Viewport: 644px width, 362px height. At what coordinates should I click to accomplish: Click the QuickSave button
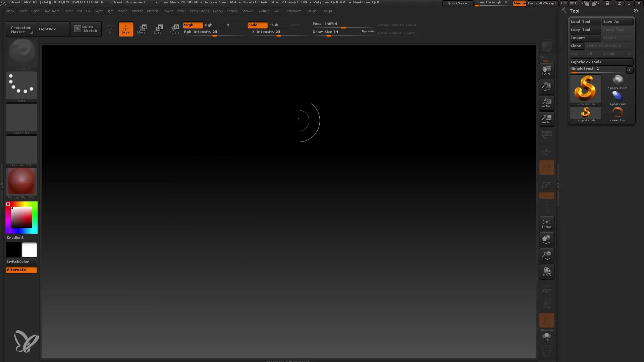[457, 3]
